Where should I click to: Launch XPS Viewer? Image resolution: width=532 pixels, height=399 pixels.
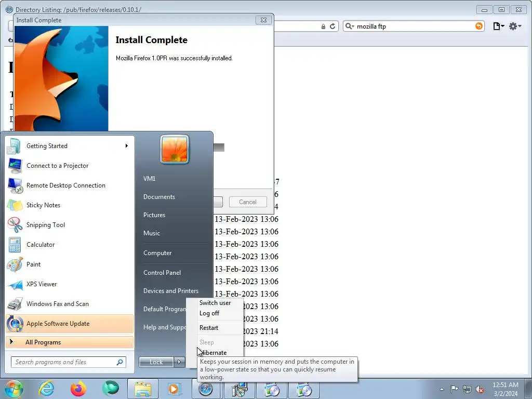coord(70,284)
